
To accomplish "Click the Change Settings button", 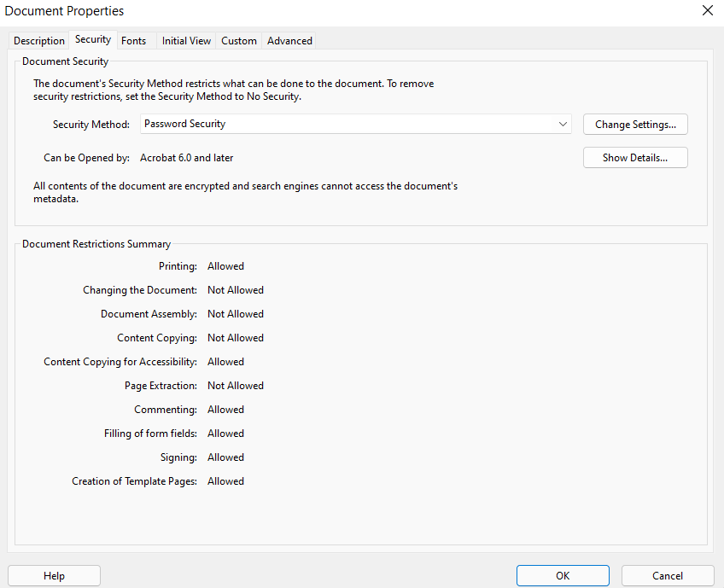I will pos(635,124).
